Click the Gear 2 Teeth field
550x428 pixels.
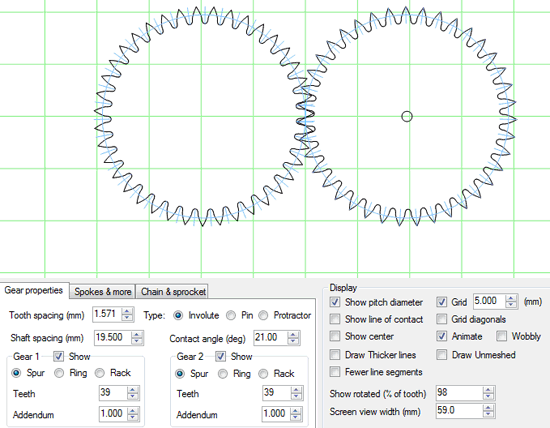276,393
